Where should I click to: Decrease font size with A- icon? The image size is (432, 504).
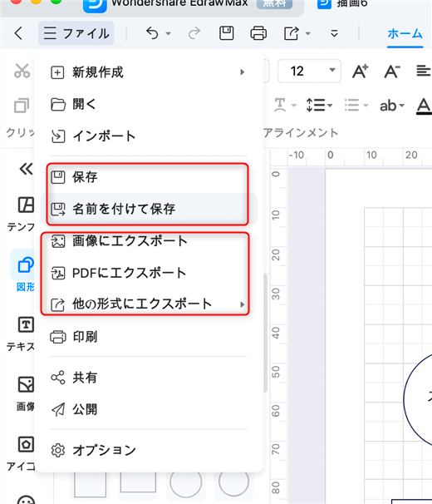coord(392,71)
